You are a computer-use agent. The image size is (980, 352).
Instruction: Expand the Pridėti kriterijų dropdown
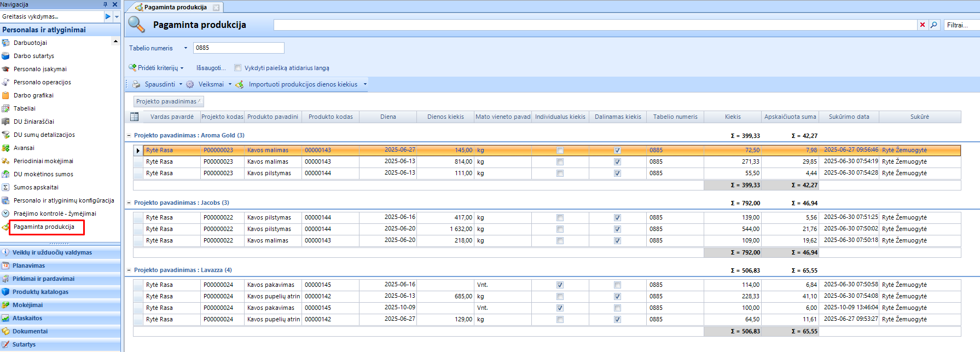pyautogui.click(x=182, y=68)
